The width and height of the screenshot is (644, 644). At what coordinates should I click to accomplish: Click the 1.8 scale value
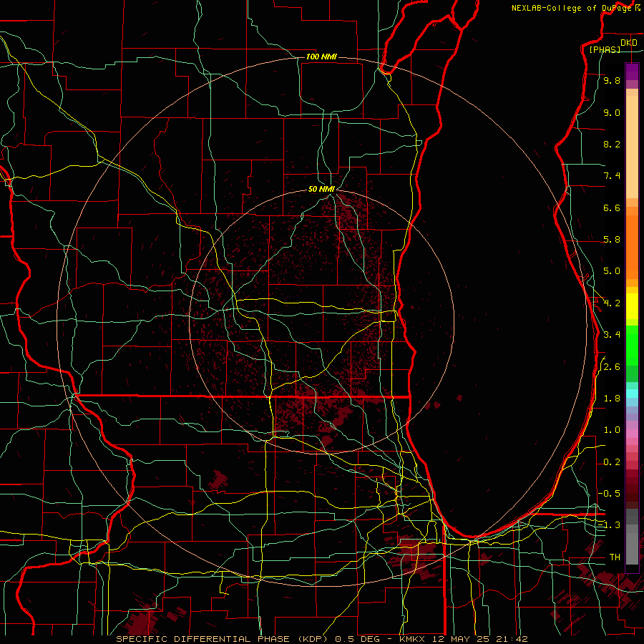tap(612, 399)
